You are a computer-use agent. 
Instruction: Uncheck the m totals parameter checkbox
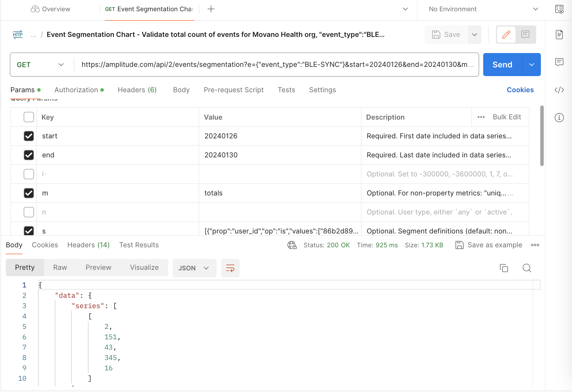[29, 193]
